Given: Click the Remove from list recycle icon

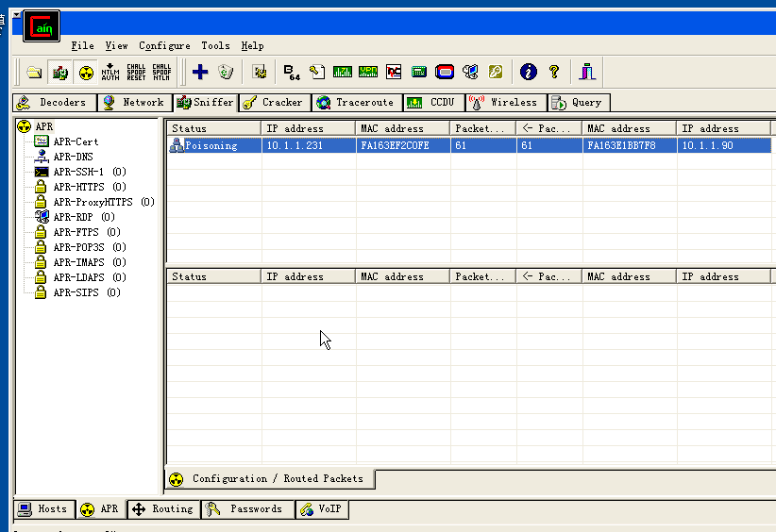Looking at the screenshot, I should click(x=226, y=73).
